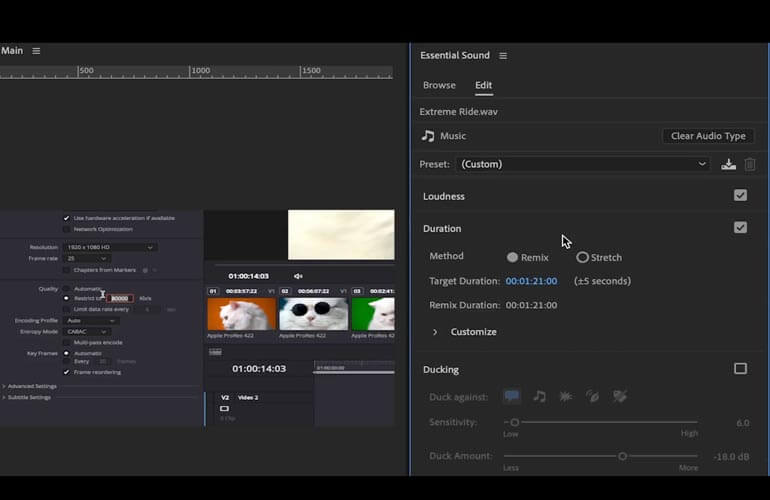Enable Chapters from Markers checkbox

pyautogui.click(x=66, y=270)
